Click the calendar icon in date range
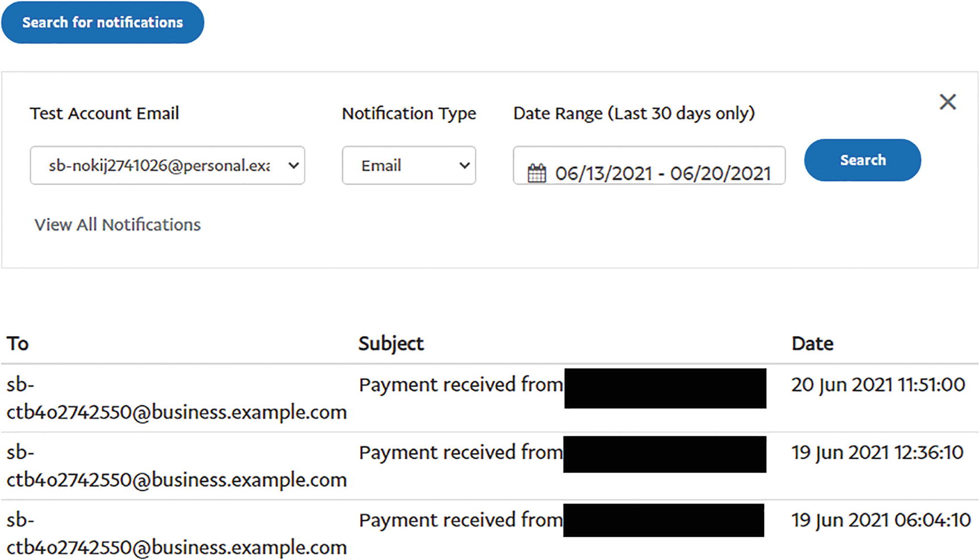The width and height of the screenshot is (980, 560). coord(536,173)
